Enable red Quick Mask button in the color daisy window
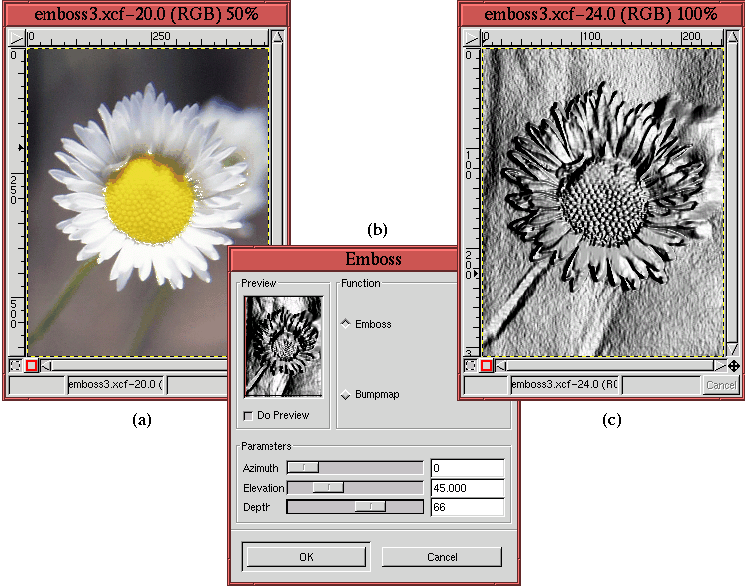The height and width of the screenshot is (587, 745). point(31,366)
